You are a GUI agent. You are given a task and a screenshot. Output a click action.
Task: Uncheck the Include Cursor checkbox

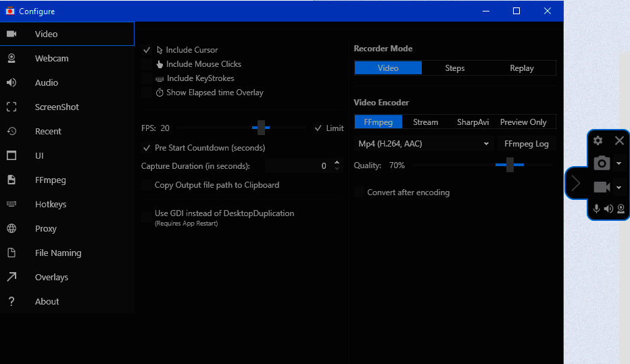[x=147, y=50]
